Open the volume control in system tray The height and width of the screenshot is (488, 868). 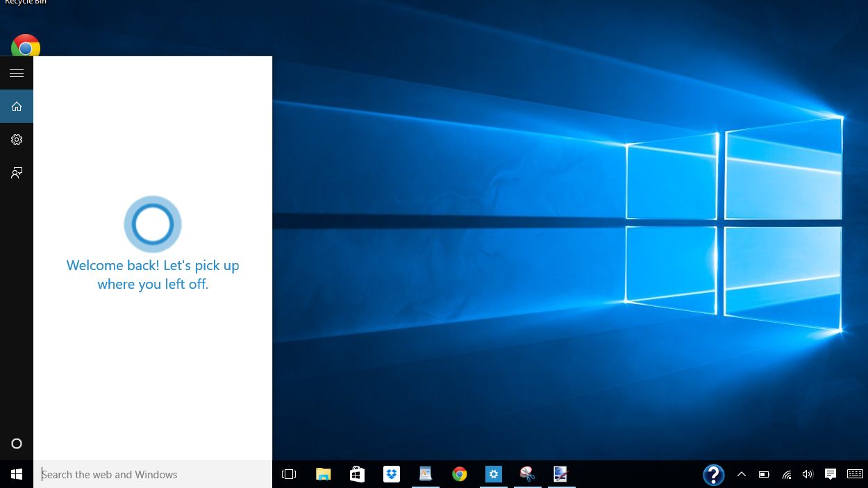pyautogui.click(x=808, y=475)
